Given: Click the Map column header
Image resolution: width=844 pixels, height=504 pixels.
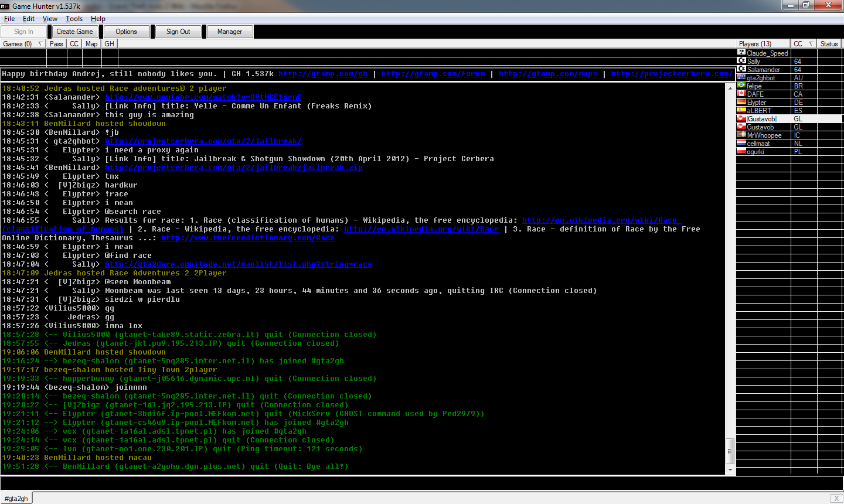Looking at the screenshot, I should pos(91,44).
